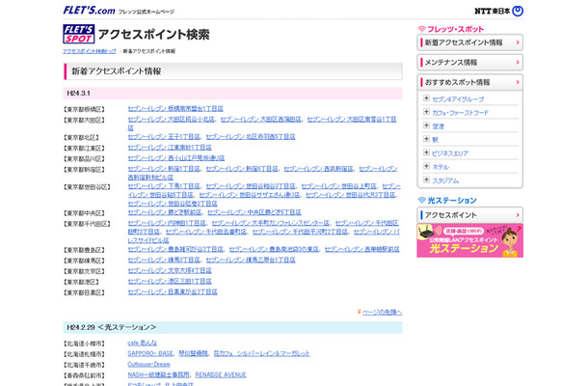Click the 【北海道札幌市】 area label
This screenshot has width=588, height=386.
coord(84,354)
